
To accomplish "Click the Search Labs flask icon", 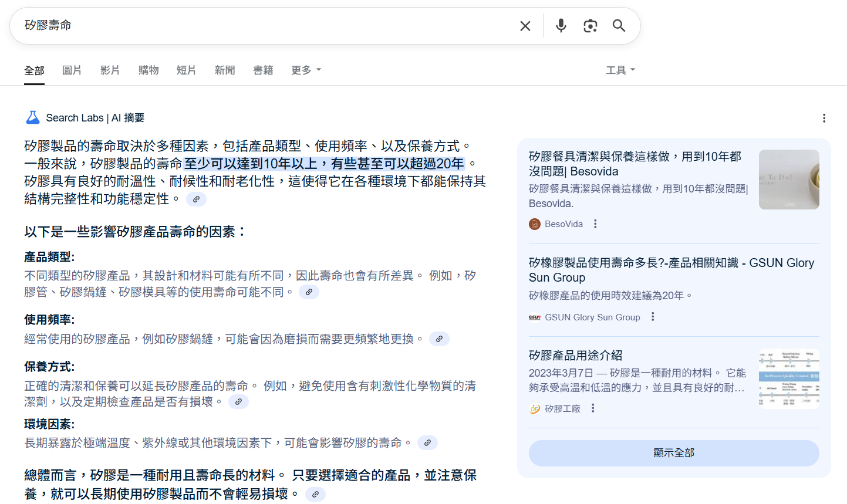I will point(32,117).
